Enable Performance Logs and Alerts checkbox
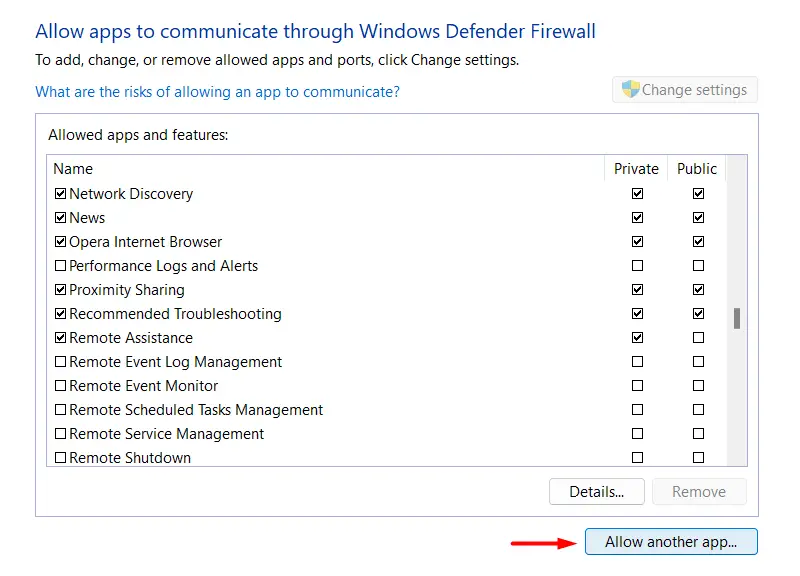This screenshot has height=576, width=800. [x=61, y=266]
